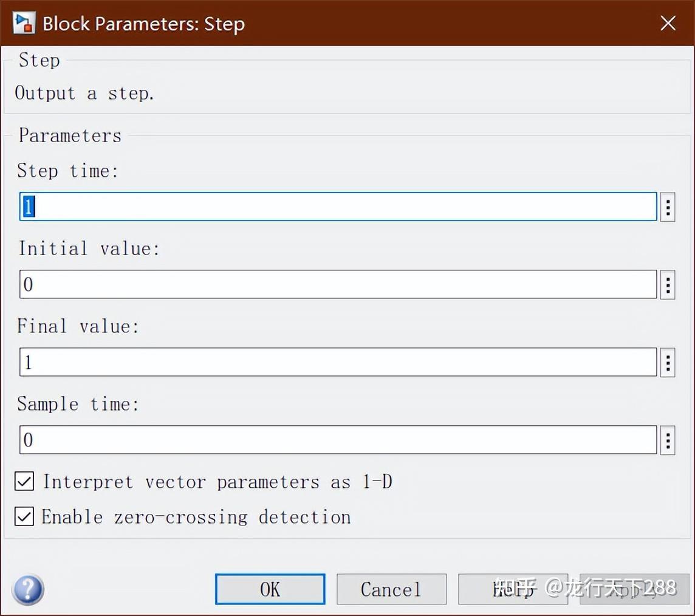The width and height of the screenshot is (695, 616).
Task: Open the Sample time more options button
Action: (x=668, y=440)
